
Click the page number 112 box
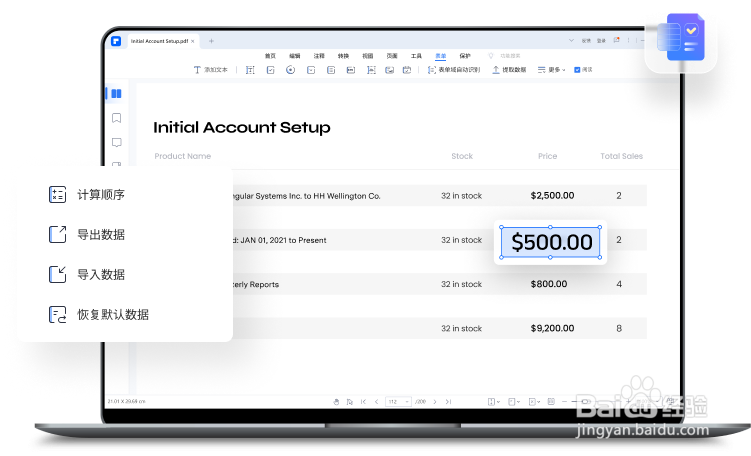[398, 402]
